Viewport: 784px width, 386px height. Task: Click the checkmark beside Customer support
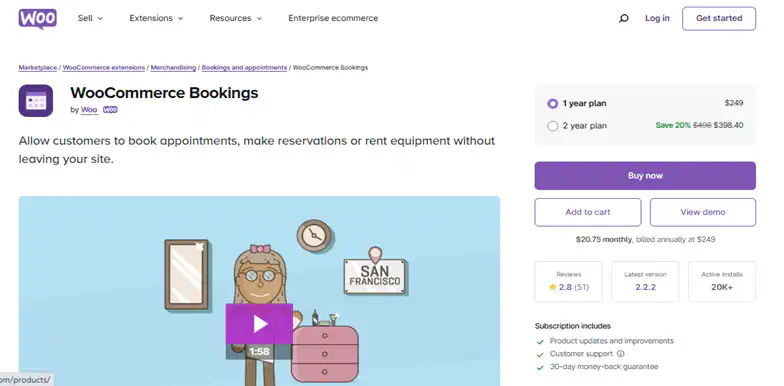pos(540,354)
